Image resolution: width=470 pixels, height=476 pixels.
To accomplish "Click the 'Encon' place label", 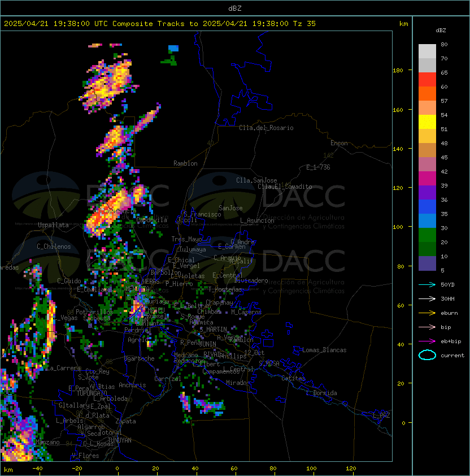I will click(x=339, y=143).
